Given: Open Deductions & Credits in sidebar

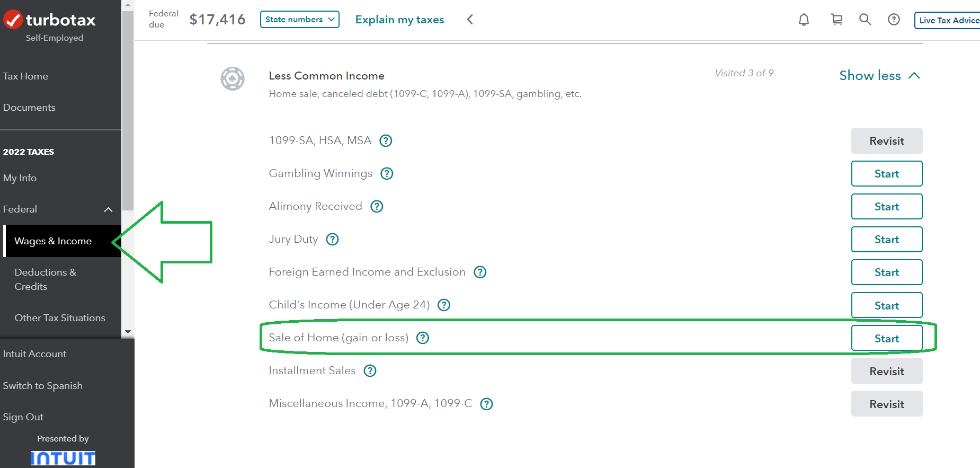Looking at the screenshot, I should point(46,279).
